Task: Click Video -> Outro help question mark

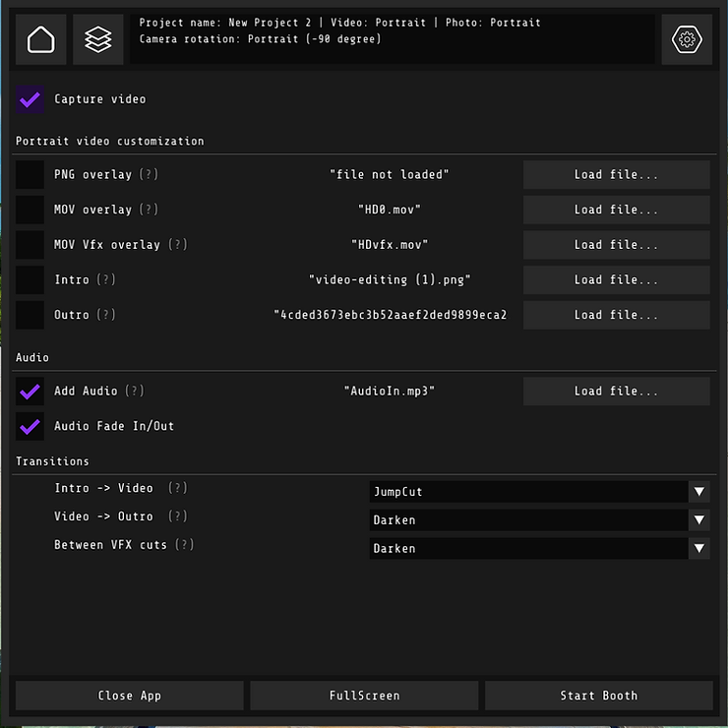Action: coord(177,516)
